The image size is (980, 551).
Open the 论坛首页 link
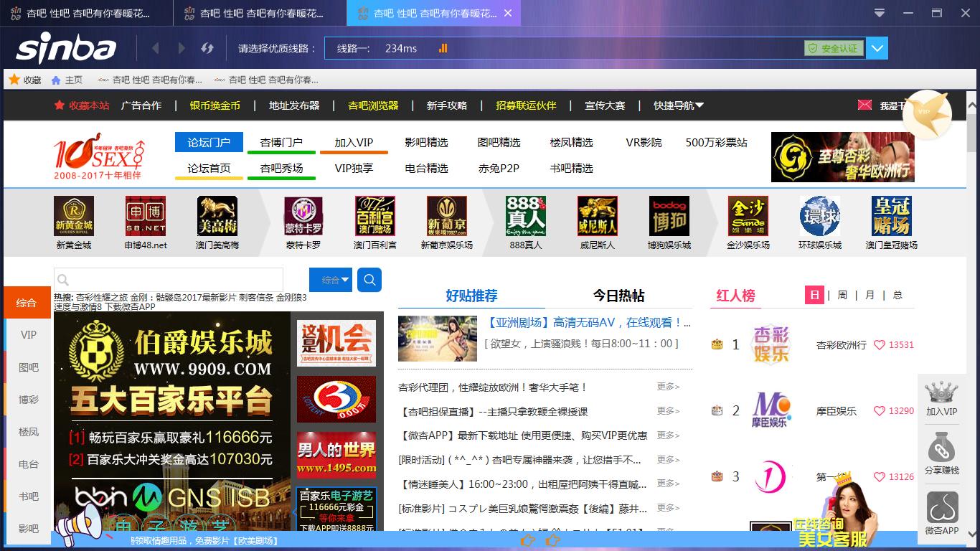click(x=209, y=168)
